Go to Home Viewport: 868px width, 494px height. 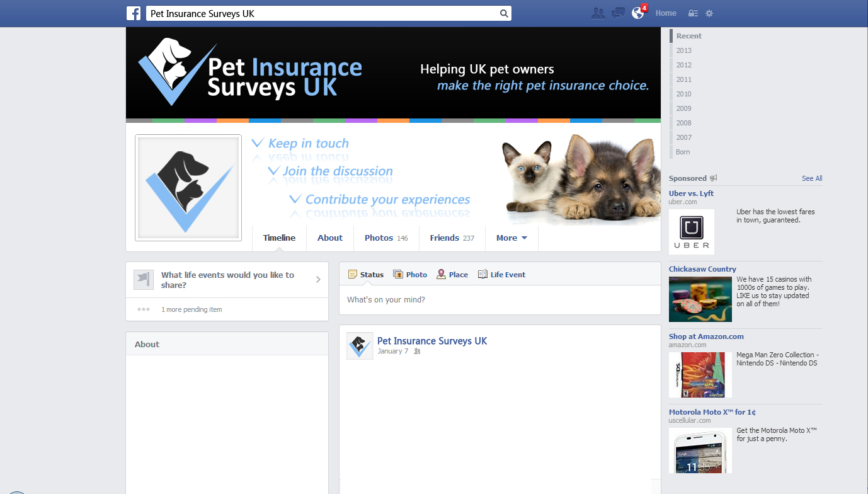[x=666, y=13]
